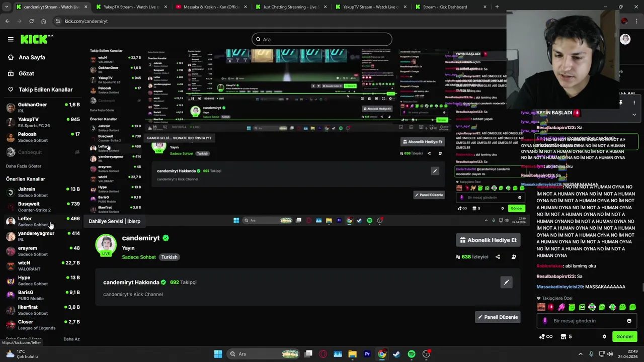Click candemiryt's verified badge
Viewport: 644px width, 362px height.
tap(166, 238)
